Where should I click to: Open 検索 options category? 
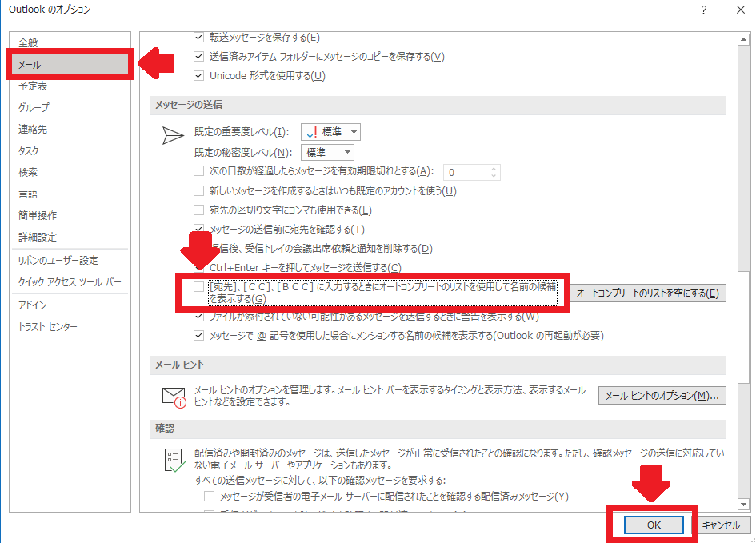[70, 172]
